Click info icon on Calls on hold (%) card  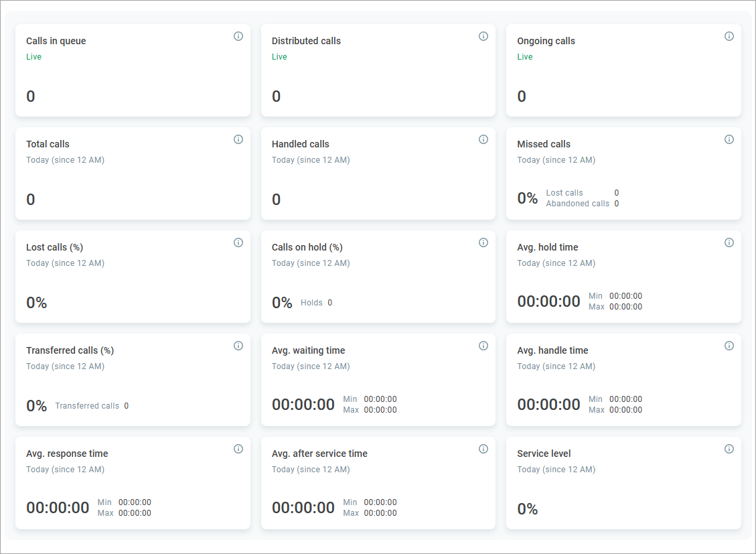click(x=483, y=243)
